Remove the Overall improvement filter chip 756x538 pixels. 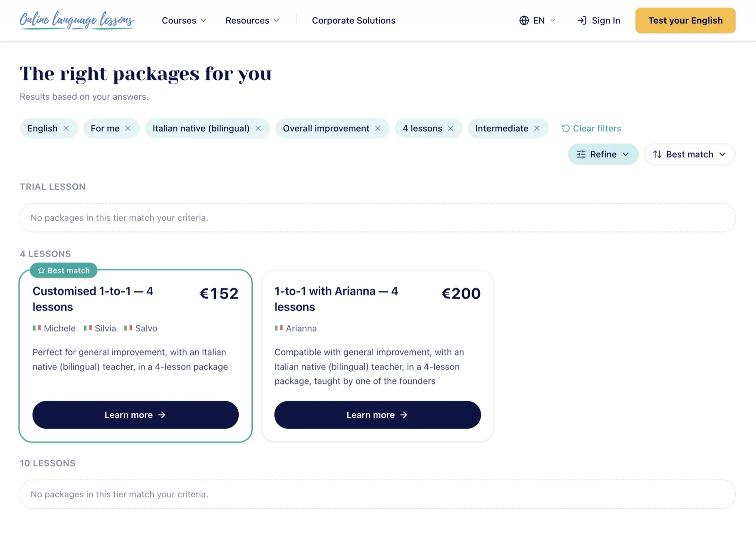tap(378, 129)
